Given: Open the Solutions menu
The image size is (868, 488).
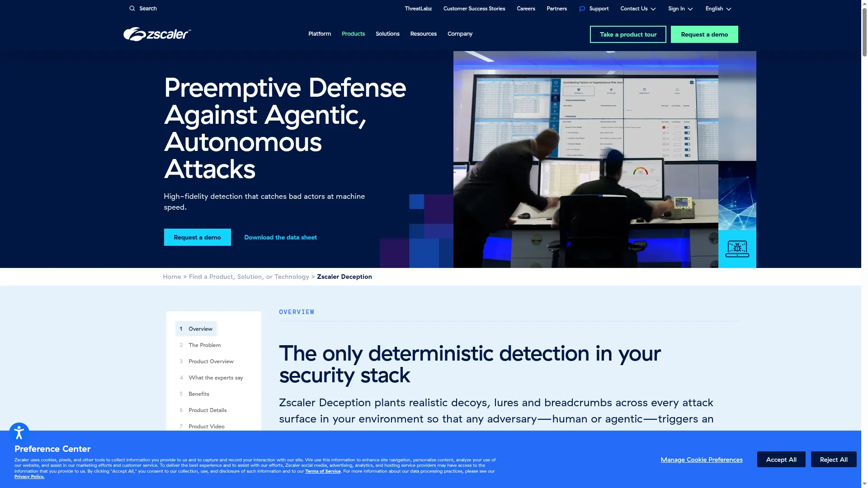Looking at the screenshot, I should click(x=387, y=34).
